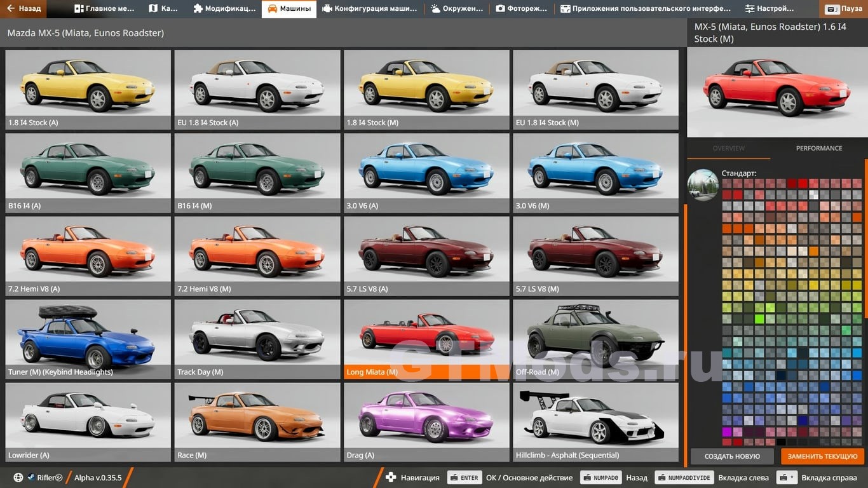Image resolution: width=868 pixels, height=488 pixels.
Task: Open Конфигурация машины engine tab
Action: pos(369,9)
